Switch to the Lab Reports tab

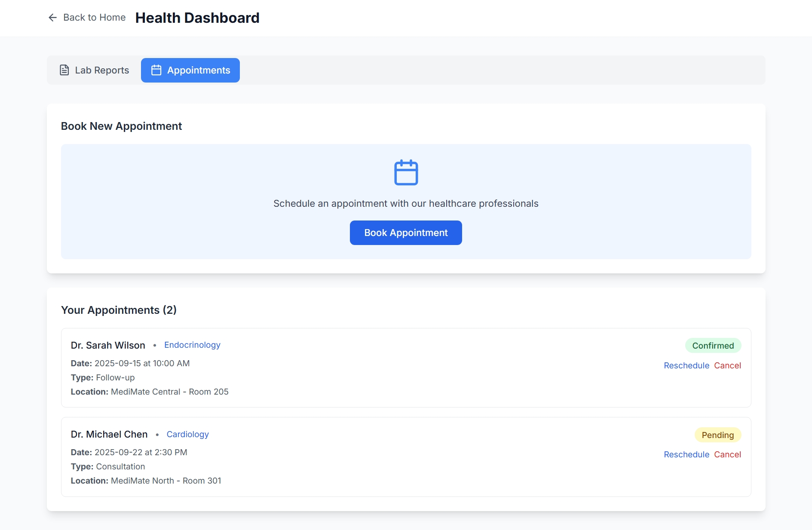point(94,70)
